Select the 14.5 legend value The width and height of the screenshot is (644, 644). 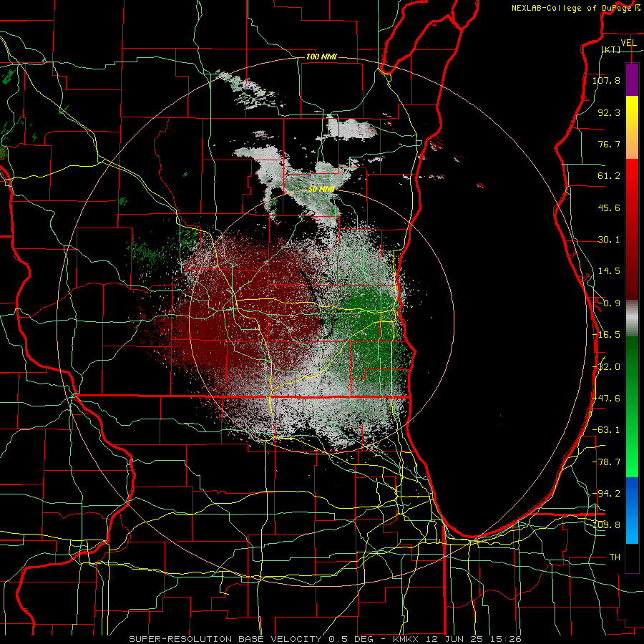pos(609,271)
